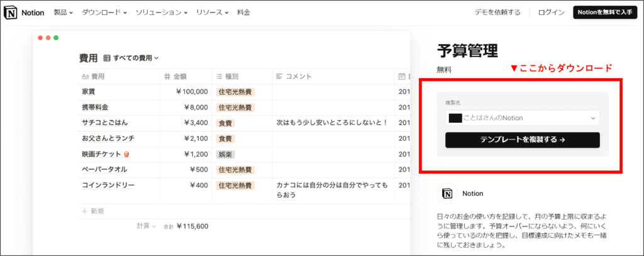Select the ペーパータオル row name
The image size is (644, 256).
[105, 169]
